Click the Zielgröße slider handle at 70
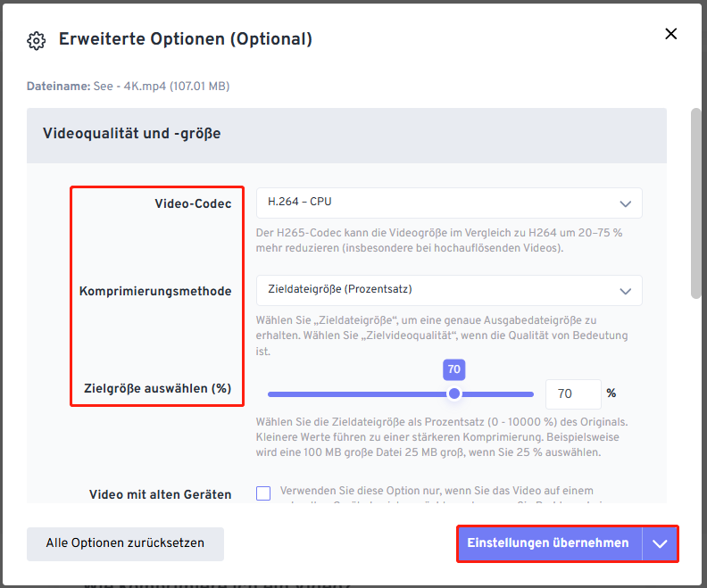 pos(454,393)
